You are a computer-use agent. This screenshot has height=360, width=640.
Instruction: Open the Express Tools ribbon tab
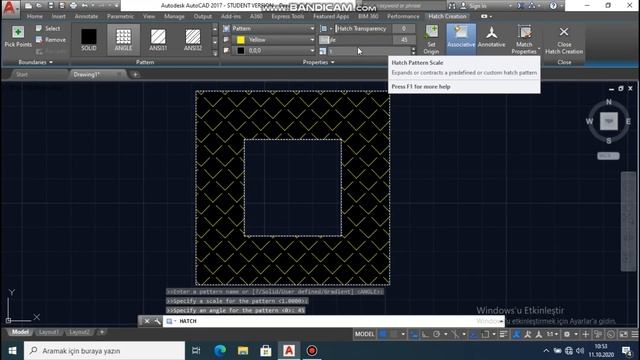pos(288,16)
